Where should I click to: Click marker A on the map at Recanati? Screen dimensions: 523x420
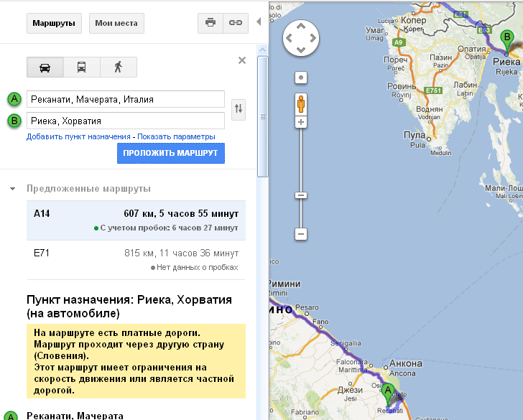tap(388, 395)
